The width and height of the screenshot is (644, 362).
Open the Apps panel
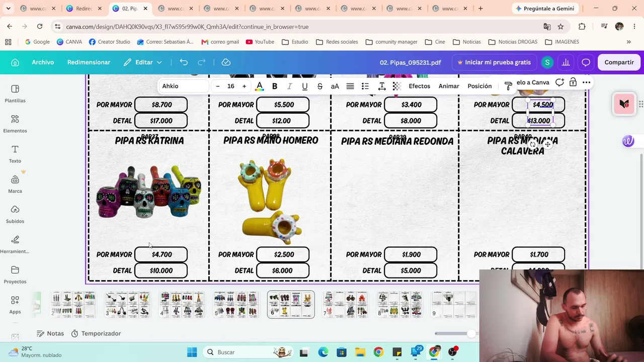(15, 305)
